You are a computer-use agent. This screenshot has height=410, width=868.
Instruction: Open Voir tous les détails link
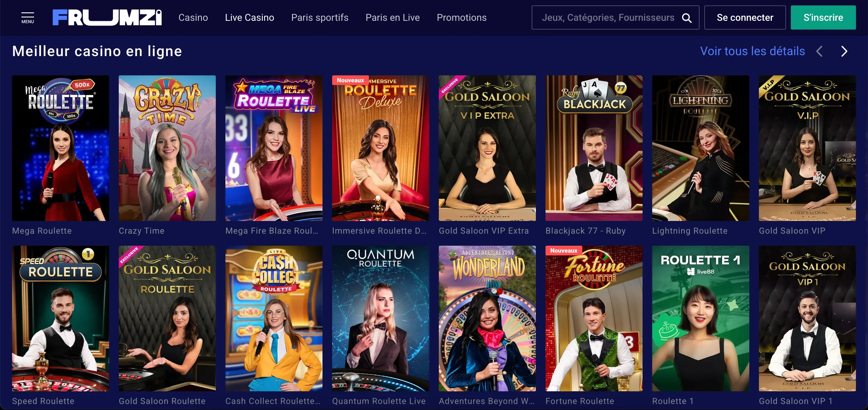tap(752, 51)
